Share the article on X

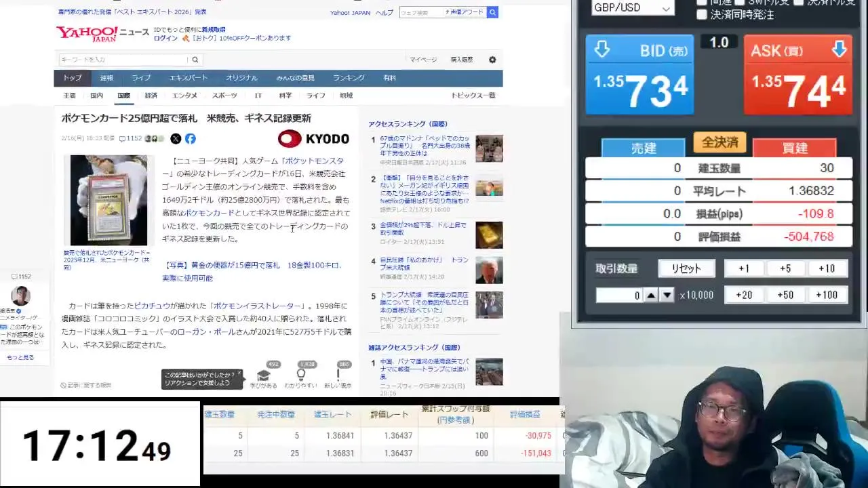(x=176, y=138)
